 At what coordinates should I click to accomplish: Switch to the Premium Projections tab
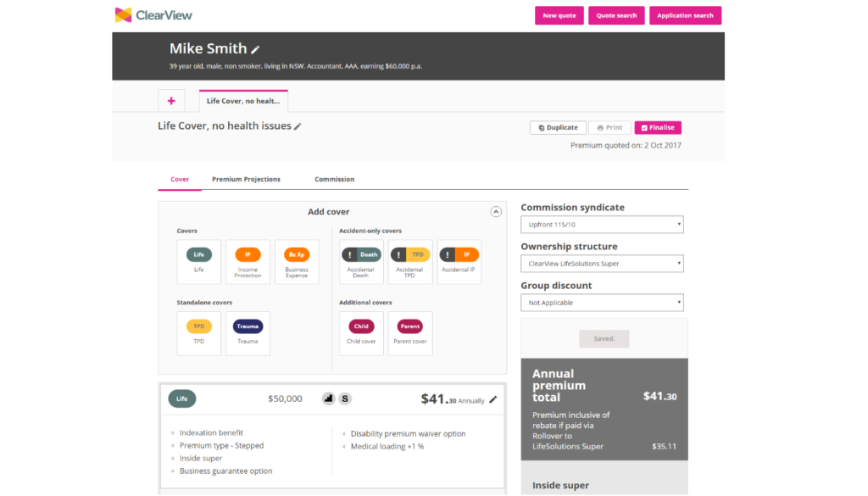[x=246, y=180]
